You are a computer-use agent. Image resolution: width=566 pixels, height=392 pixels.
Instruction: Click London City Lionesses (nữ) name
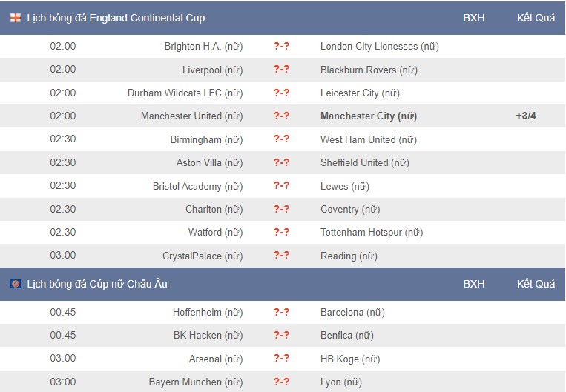[380, 47]
